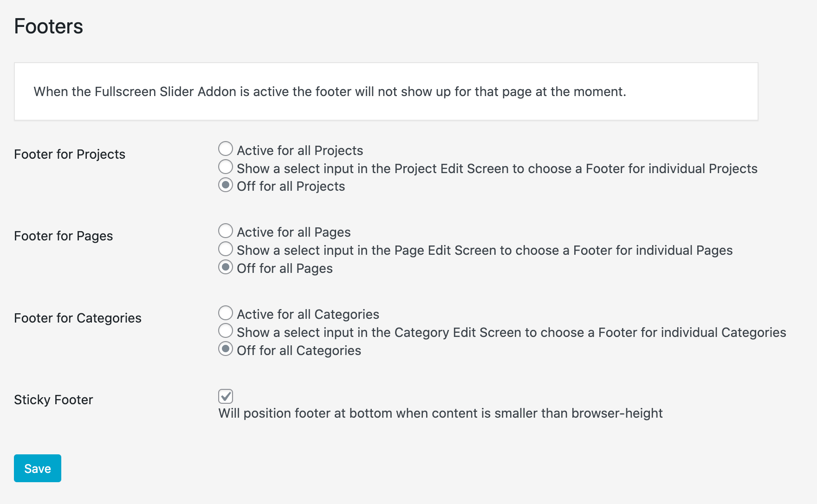The image size is (817, 504).
Task: Click "Off for all Categories" radio
Action: (226, 349)
